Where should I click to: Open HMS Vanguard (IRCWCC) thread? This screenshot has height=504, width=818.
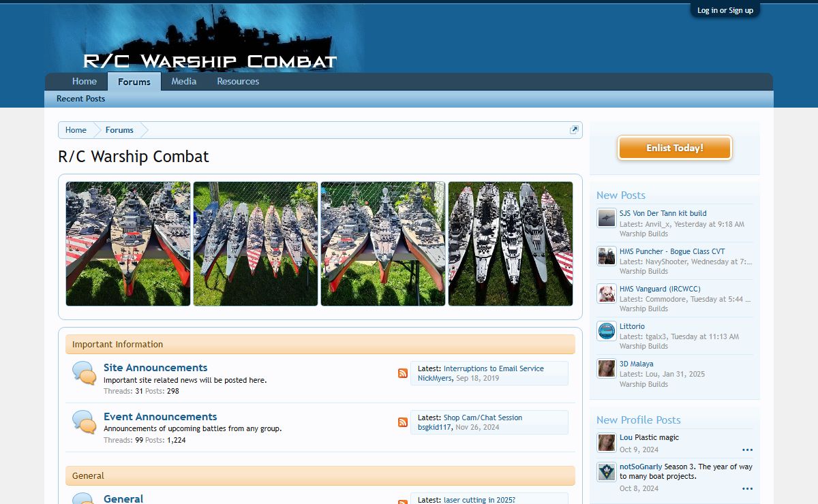[x=660, y=289]
